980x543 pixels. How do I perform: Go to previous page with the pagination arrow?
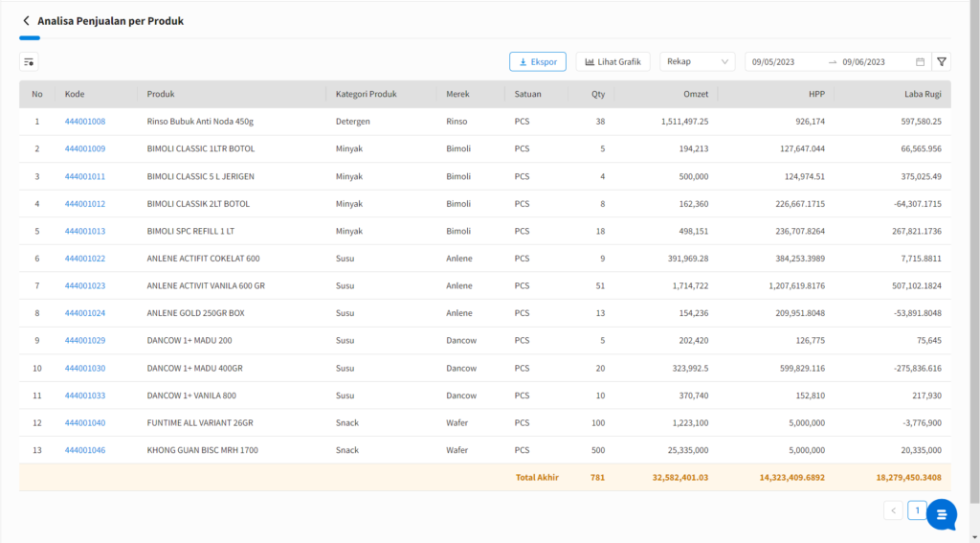point(893,511)
